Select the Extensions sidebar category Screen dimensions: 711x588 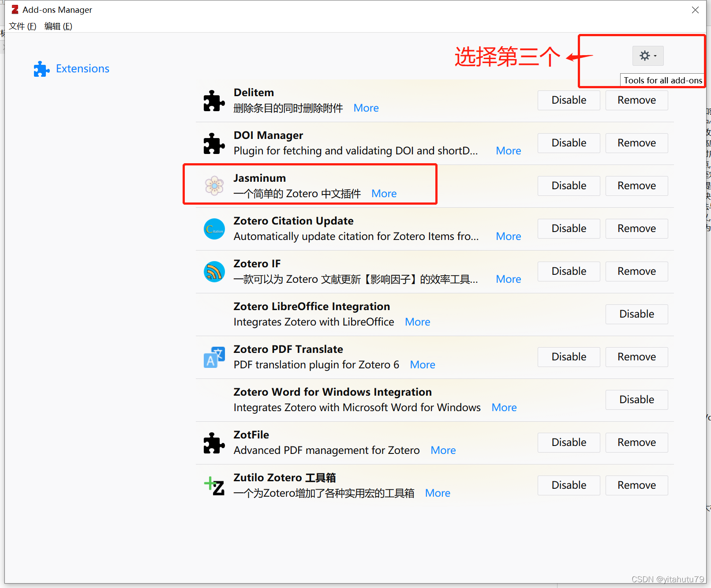(x=71, y=69)
